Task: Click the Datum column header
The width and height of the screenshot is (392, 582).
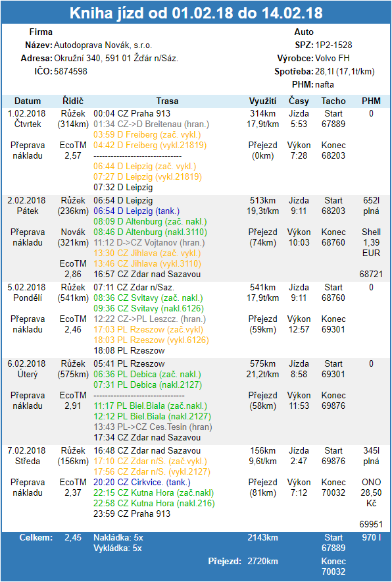Action: coord(28,101)
